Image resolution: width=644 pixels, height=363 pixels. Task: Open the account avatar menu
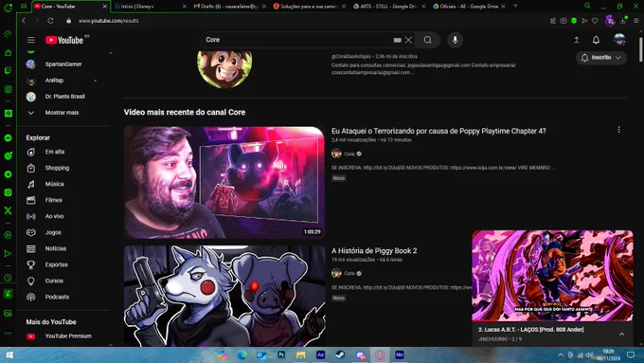point(619,40)
